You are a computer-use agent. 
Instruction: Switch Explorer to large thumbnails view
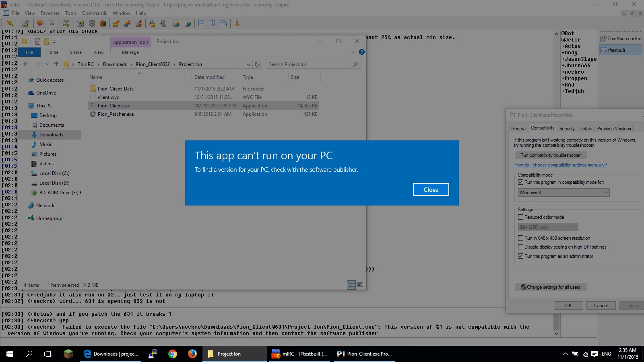(360, 285)
